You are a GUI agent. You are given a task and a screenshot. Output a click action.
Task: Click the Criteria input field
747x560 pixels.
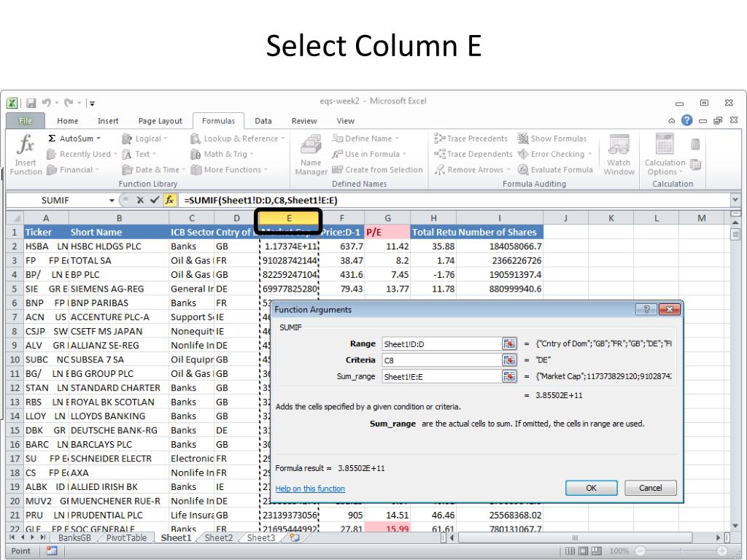click(442, 360)
